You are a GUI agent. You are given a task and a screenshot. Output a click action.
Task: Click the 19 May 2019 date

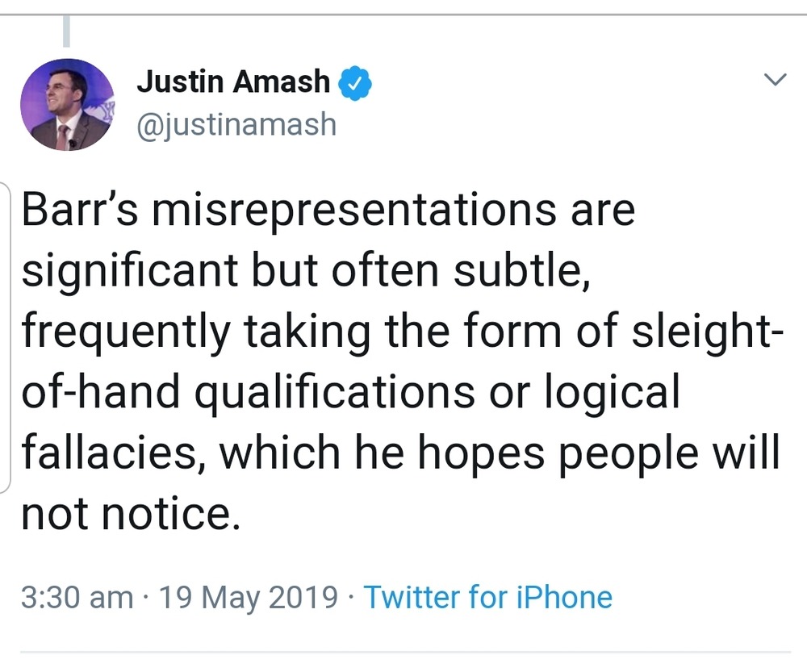(x=249, y=598)
